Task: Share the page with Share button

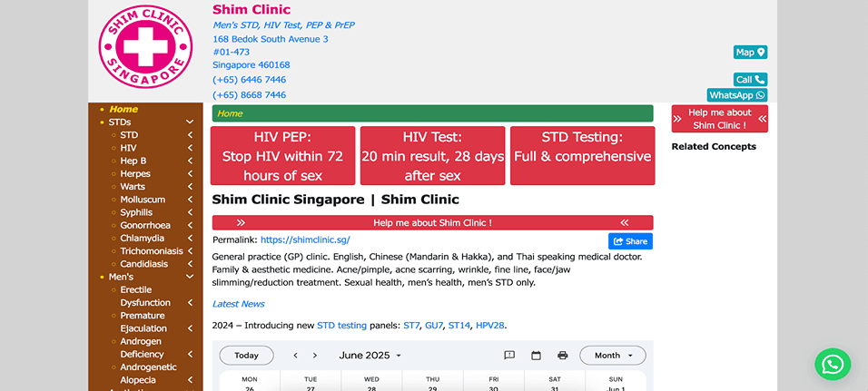Action: pos(630,241)
